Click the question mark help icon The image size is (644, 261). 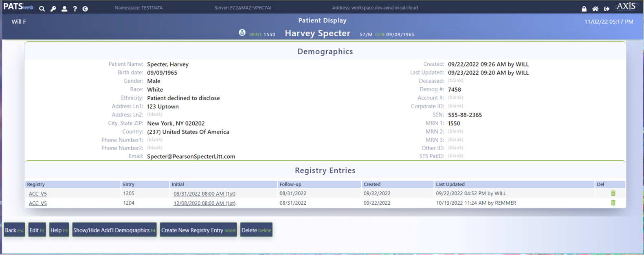[75, 9]
